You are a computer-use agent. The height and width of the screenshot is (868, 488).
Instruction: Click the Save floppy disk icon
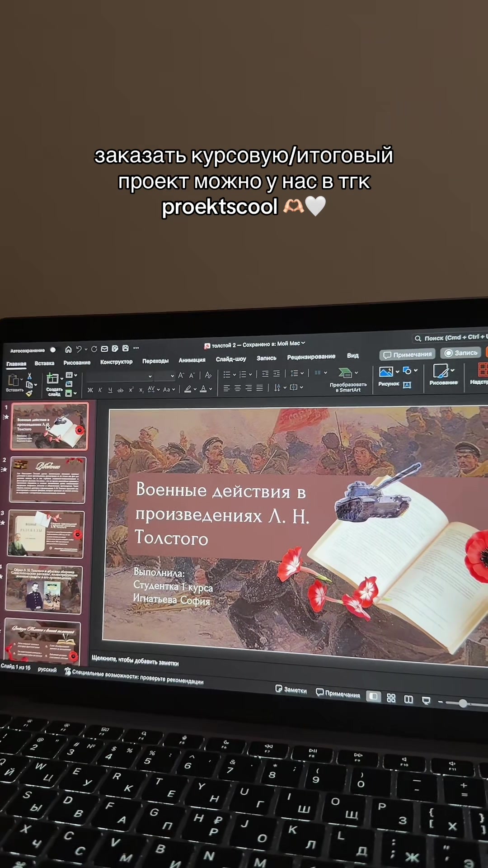click(x=125, y=348)
